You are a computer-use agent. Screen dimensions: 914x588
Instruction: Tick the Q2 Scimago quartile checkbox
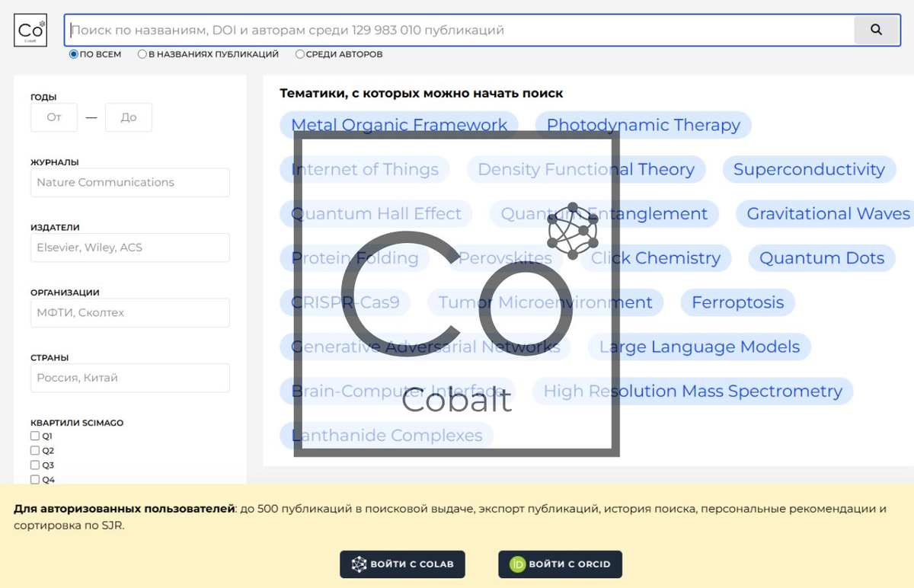point(35,450)
